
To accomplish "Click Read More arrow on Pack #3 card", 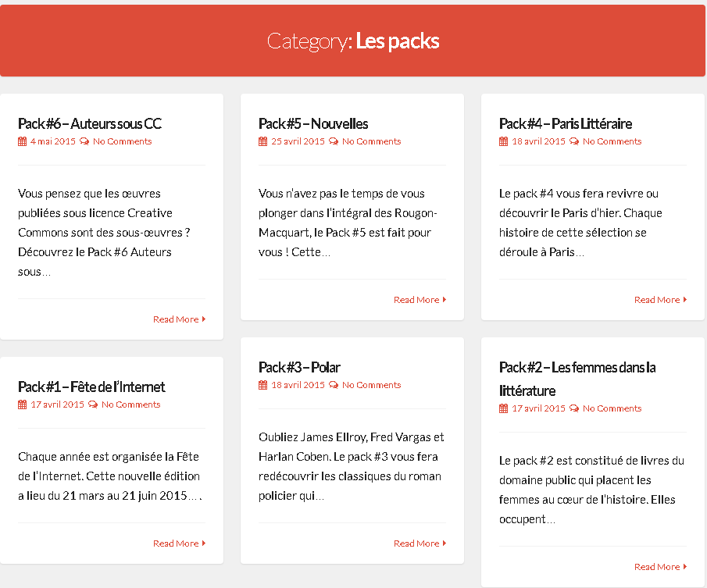I will click(x=445, y=543).
